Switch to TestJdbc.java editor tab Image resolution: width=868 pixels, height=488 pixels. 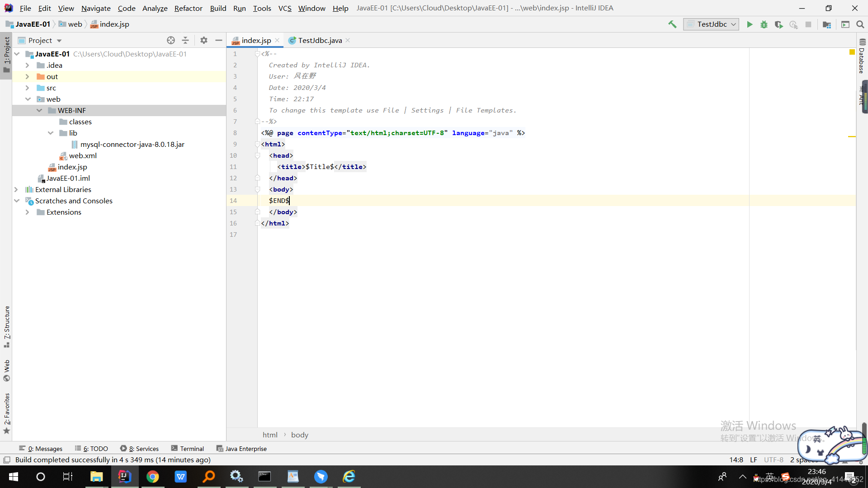(x=320, y=40)
